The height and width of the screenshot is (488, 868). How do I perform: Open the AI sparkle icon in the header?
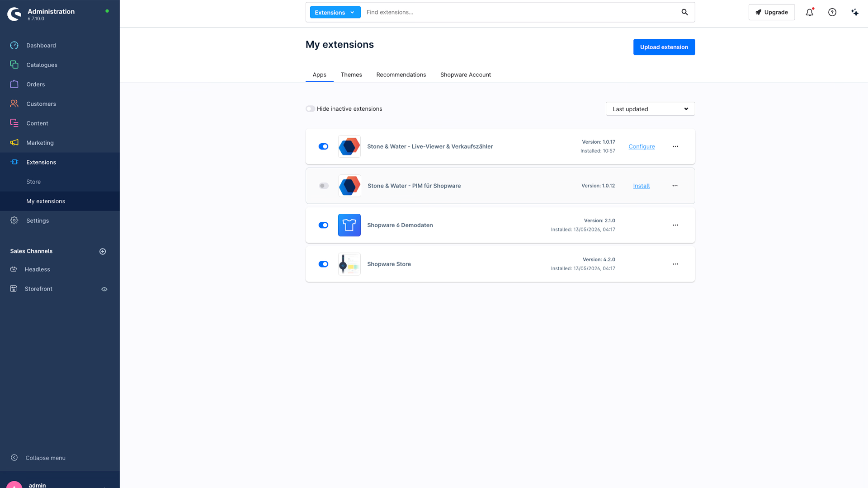(x=854, y=12)
